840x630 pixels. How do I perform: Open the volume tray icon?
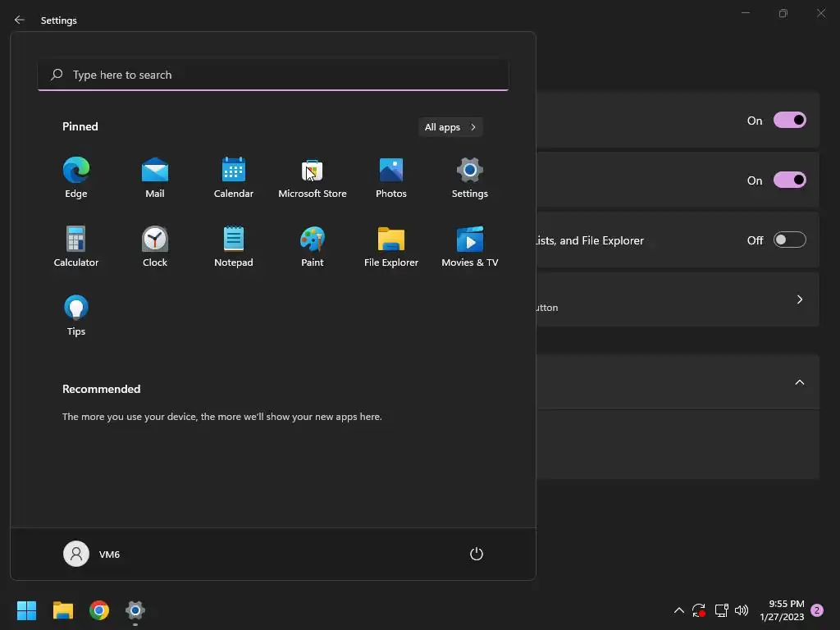(x=742, y=610)
